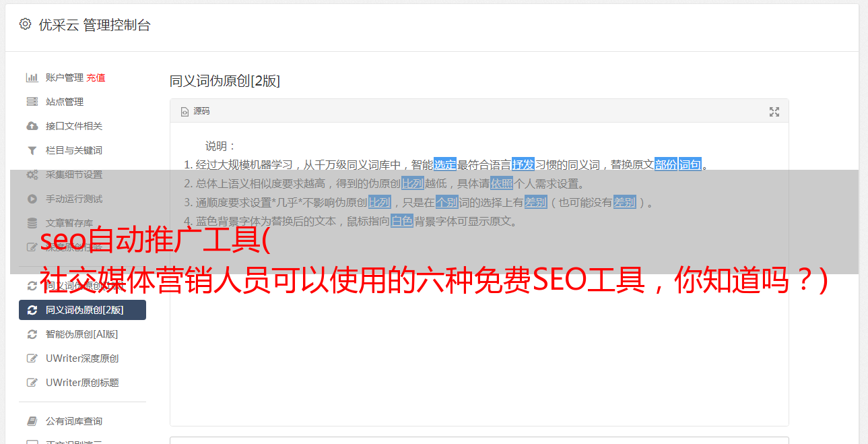This screenshot has height=444, width=868.
Task: Go to UWriter原创标题 menu item
Action: click(82, 383)
